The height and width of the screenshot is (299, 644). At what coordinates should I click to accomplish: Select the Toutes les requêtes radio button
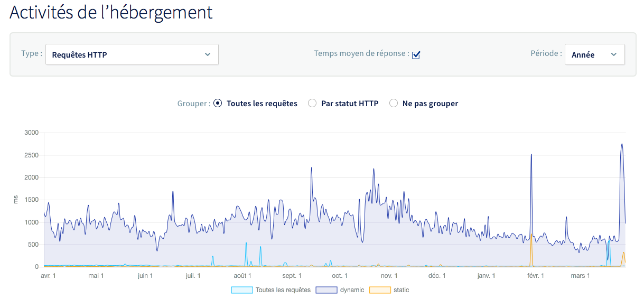click(x=218, y=104)
